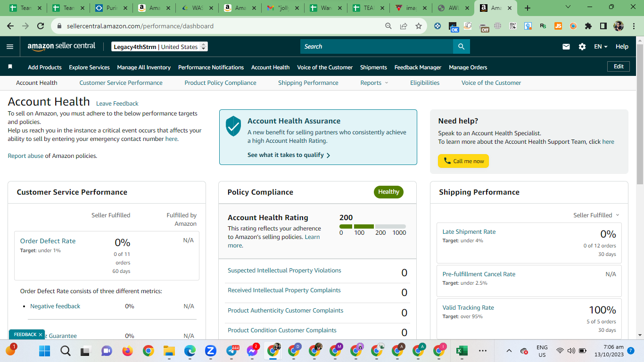
Task: Click the Account Health Rating progress bar
Action: [372, 227]
